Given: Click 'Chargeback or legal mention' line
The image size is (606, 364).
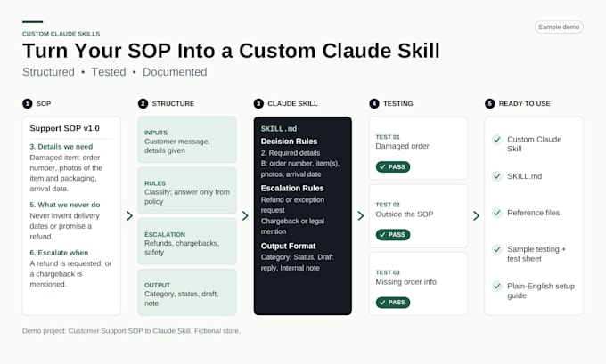Looking at the screenshot, I should click(x=292, y=226).
